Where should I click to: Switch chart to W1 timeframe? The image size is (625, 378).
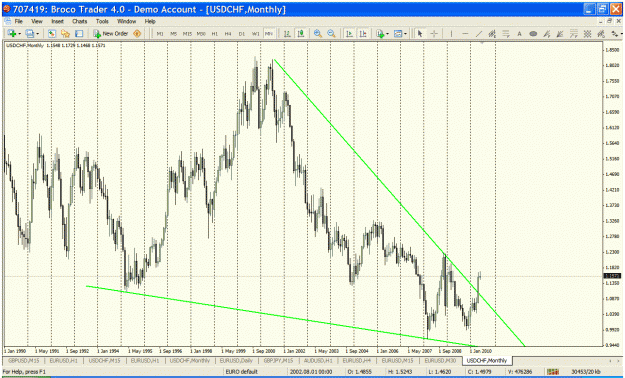[256, 34]
